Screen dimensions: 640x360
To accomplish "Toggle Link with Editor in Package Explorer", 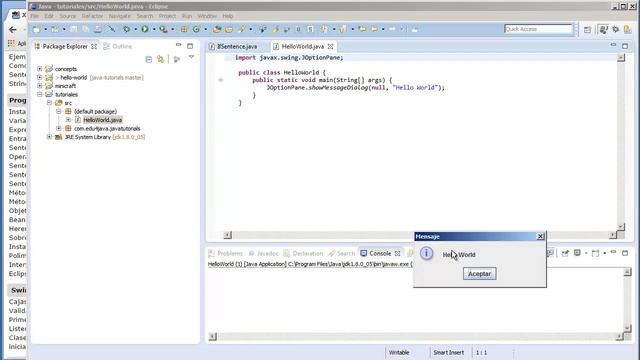I will pyautogui.click(x=161, y=60).
